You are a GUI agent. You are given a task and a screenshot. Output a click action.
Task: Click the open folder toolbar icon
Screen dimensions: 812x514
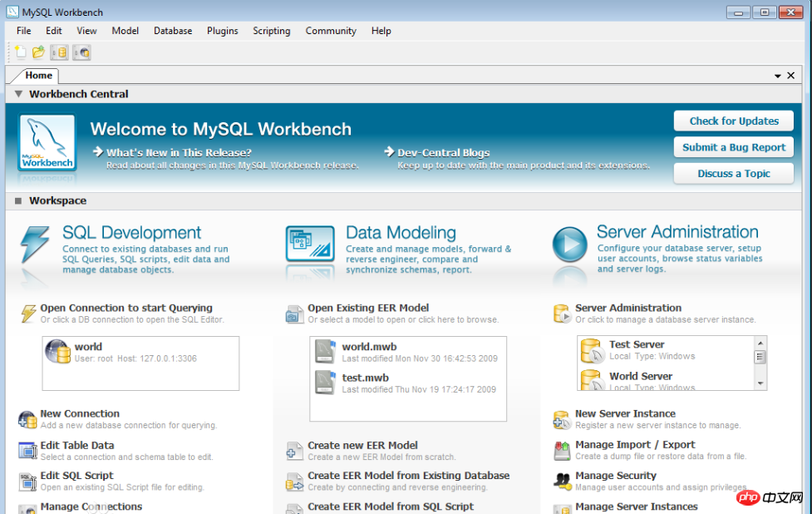[x=38, y=52]
